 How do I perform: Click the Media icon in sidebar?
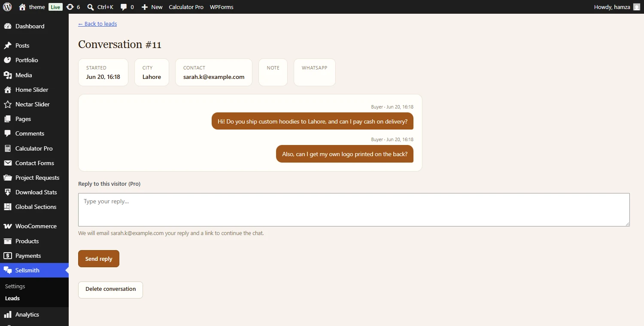click(8, 75)
